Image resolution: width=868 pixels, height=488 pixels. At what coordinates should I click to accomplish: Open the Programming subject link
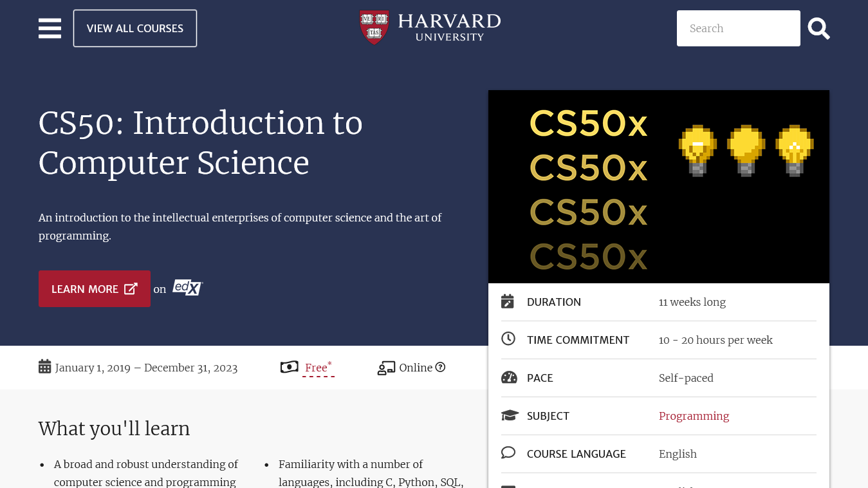pyautogui.click(x=694, y=416)
